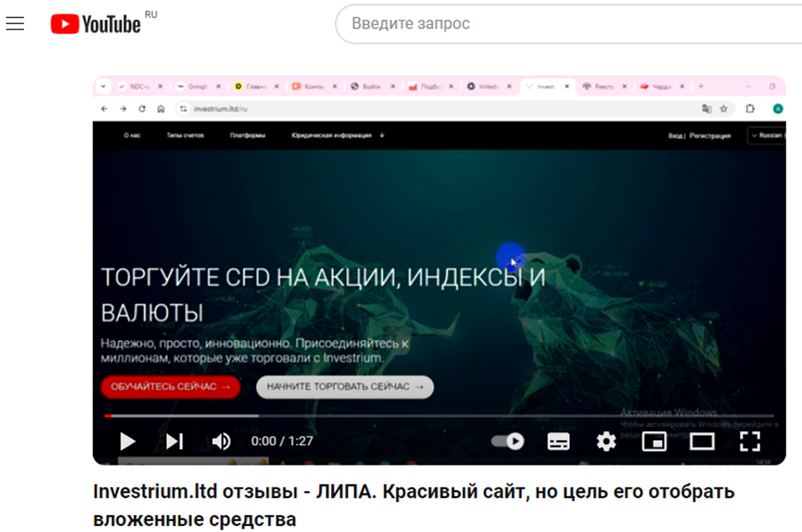Click 'Платформы' in the recorded site menu
Image resolution: width=802 pixels, height=532 pixels.
click(x=247, y=136)
